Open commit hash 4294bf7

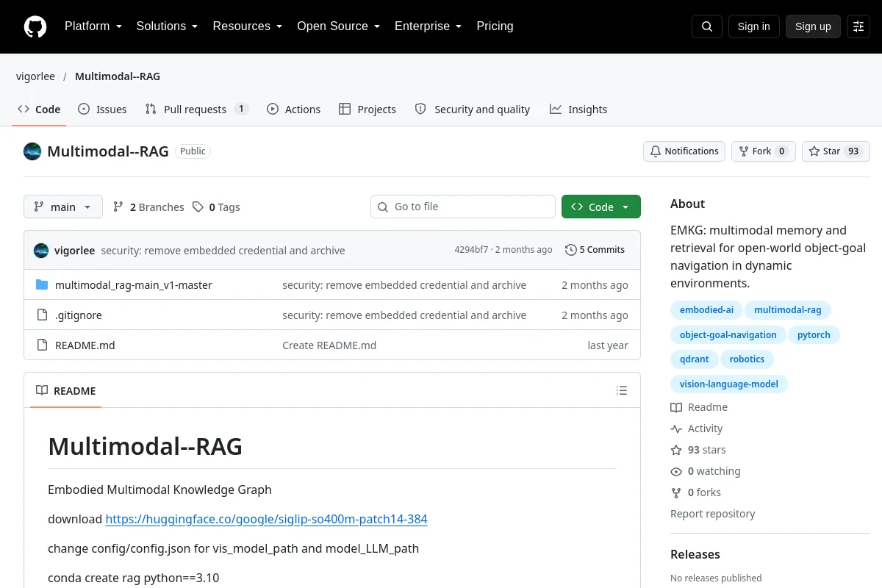coord(471,250)
